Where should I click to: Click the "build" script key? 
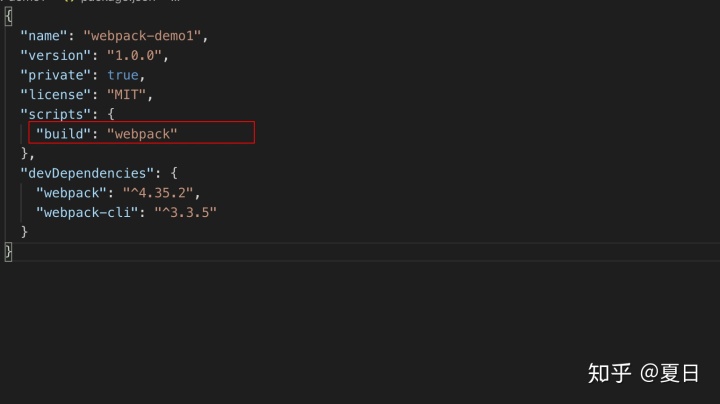pos(63,134)
